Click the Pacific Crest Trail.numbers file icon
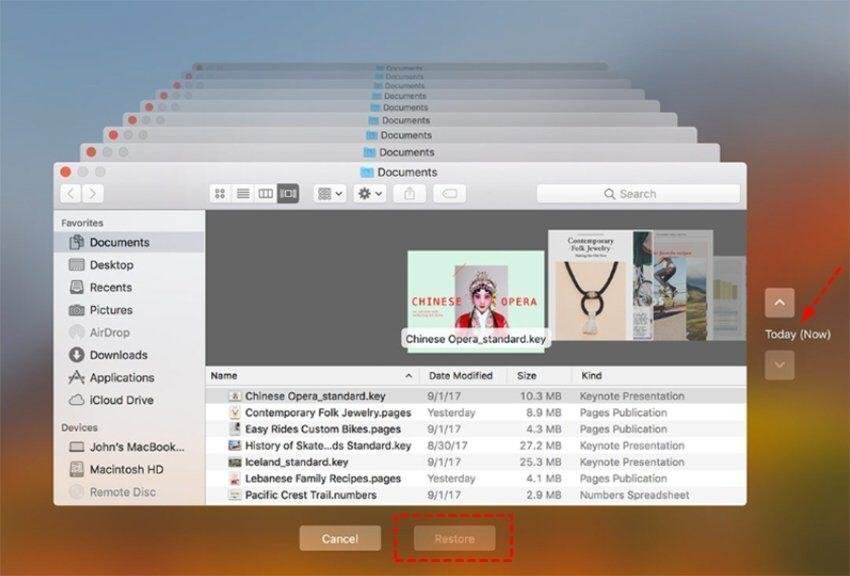 pos(235,495)
